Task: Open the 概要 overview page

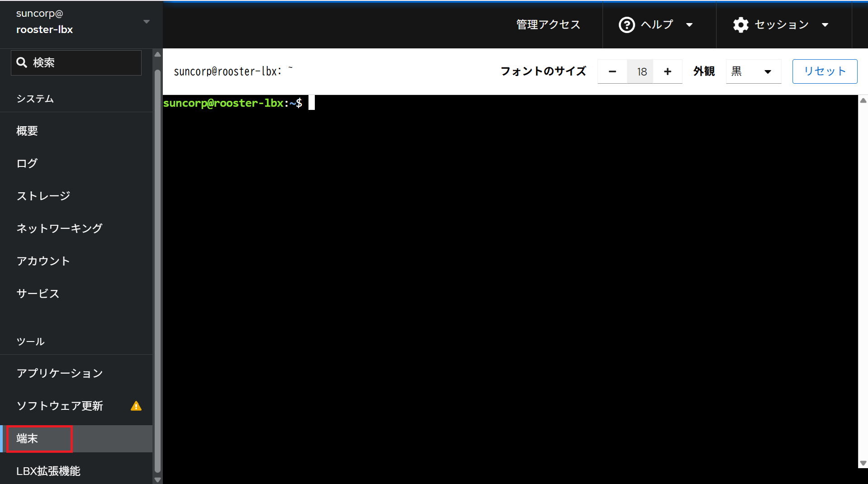Action: (27, 131)
